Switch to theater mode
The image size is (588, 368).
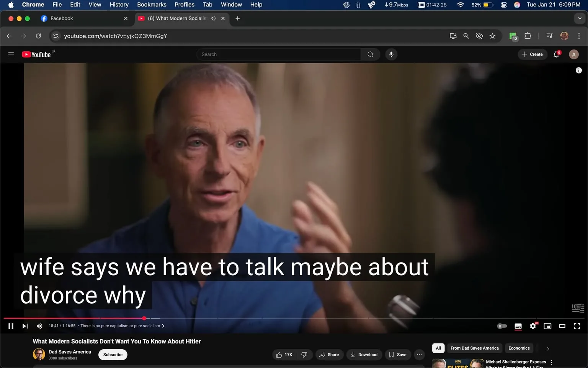(x=562, y=326)
